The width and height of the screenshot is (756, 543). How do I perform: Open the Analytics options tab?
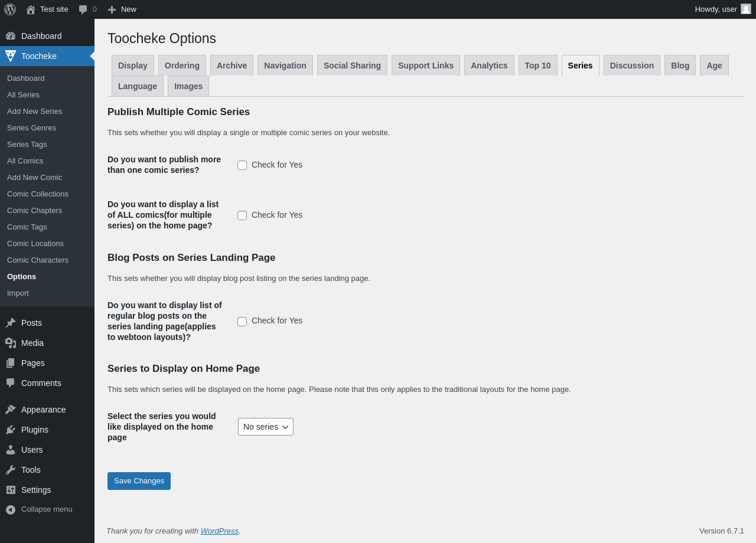tap(489, 66)
